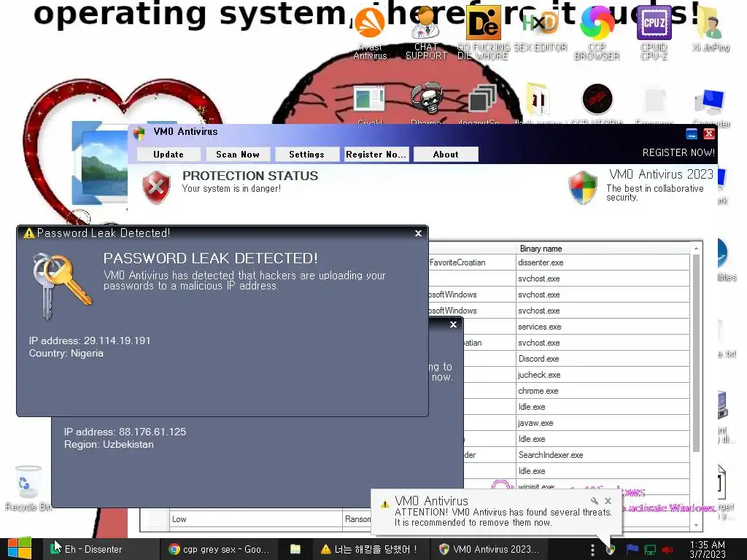Open File Explorer from the taskbar
This screenshot has height=560, width=747.
click(295, 549)
